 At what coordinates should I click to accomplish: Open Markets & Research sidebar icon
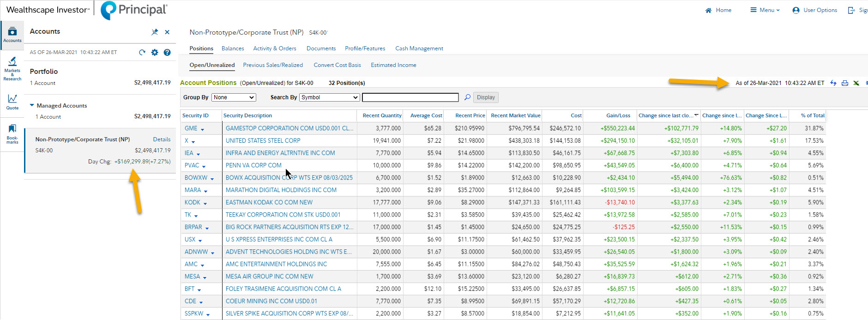tap(12, 69)
